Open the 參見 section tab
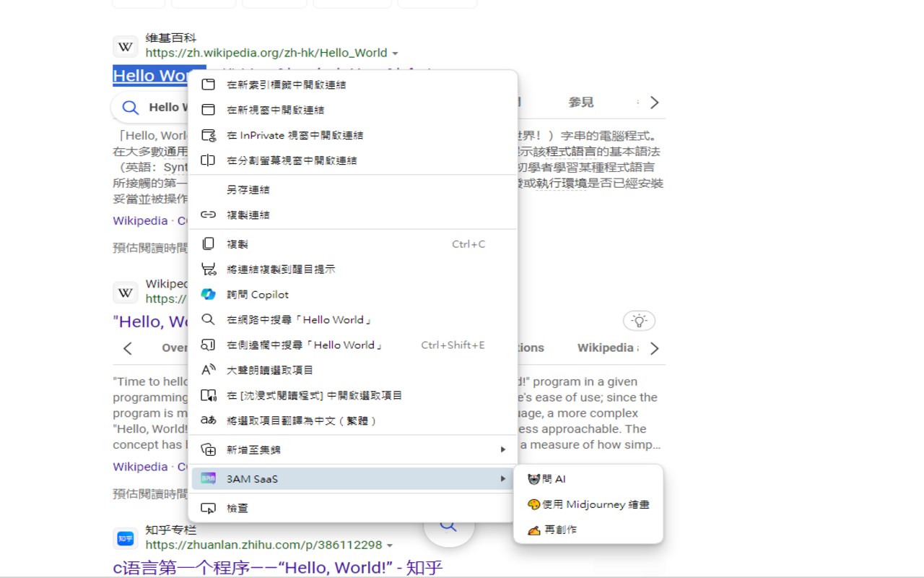Viewport: 924px width, 578px height. point(581,103)
